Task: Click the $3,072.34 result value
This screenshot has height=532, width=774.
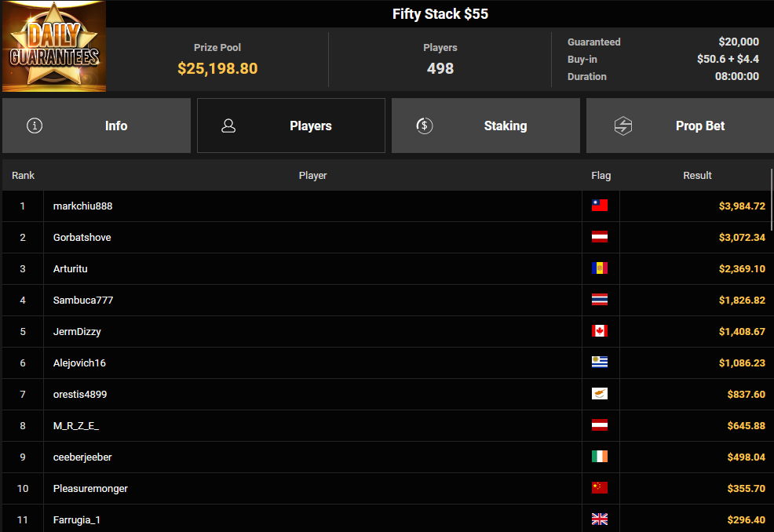Action: tap(742, 238)
